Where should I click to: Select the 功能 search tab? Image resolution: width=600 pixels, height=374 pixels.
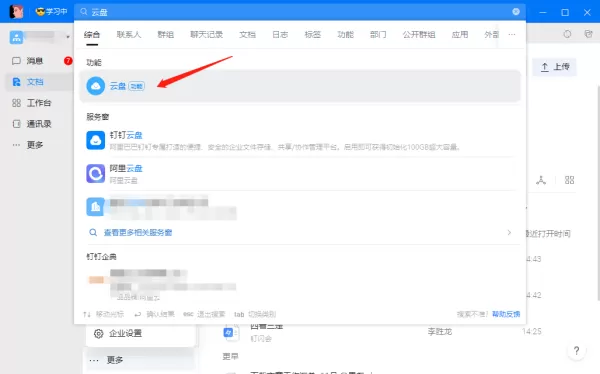point(346,35)
